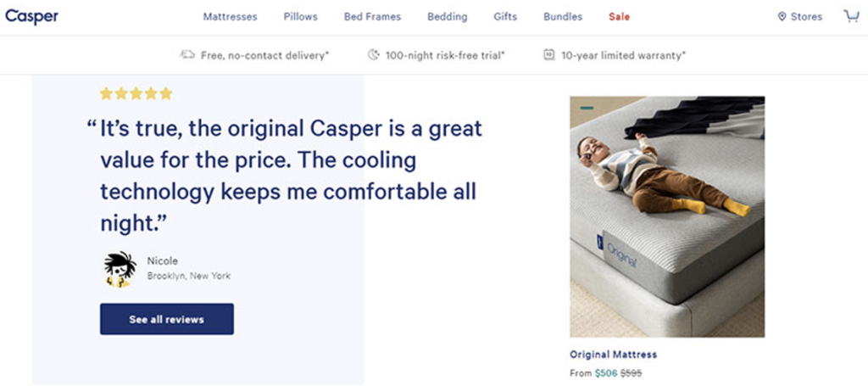Image resolution: width=868 pixels, height=386 pixels.
Task: Open the Bedding section
Action: (x=448, y=17)
